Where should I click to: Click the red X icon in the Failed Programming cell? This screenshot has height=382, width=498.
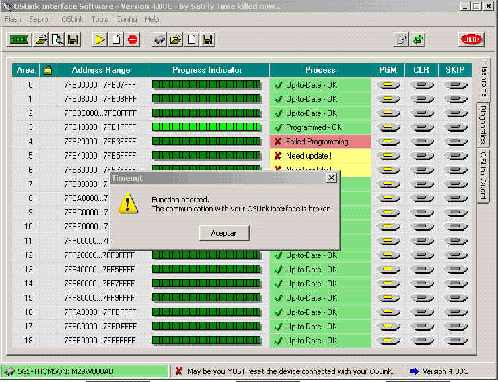(278, 142)
